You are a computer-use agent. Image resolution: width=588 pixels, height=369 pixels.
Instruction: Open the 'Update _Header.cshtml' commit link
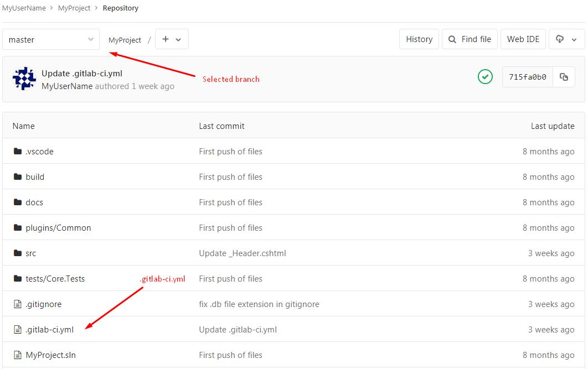click(x=243, y=253)
